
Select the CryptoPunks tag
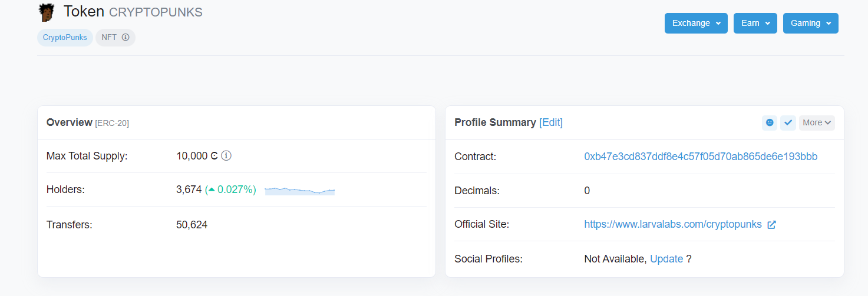[x=65, y=38]
